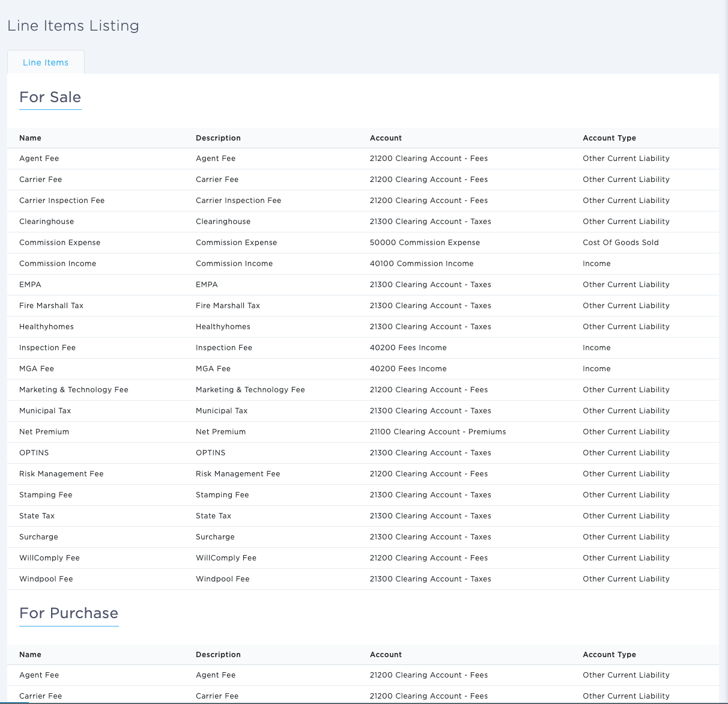Image resolution: width=728 pixels, height=704 pixels.
Task: Click Clearinghouse description cell
Action: click(x=223, y=222)
